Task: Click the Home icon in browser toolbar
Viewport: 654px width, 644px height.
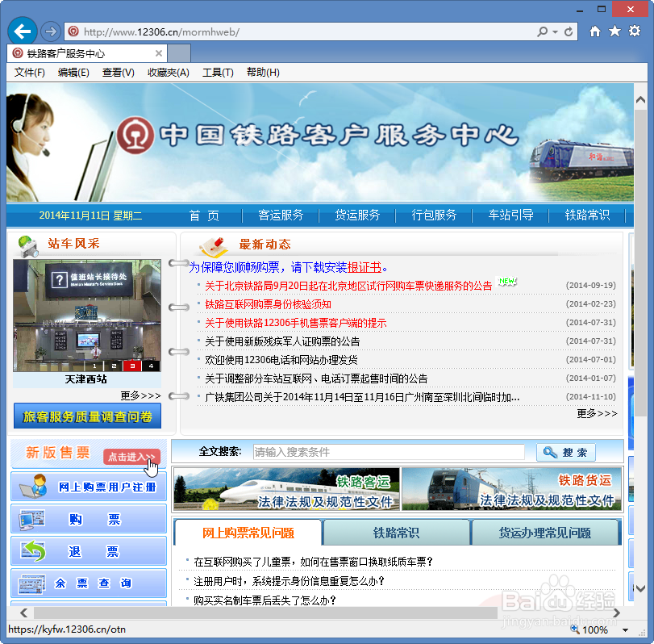Action: (x=595, y=31)
